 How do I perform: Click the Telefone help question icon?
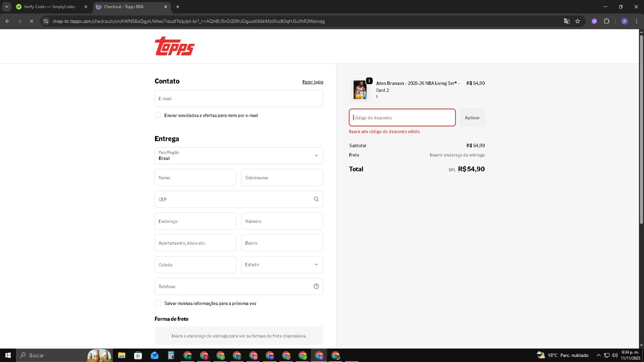[316, 287]
